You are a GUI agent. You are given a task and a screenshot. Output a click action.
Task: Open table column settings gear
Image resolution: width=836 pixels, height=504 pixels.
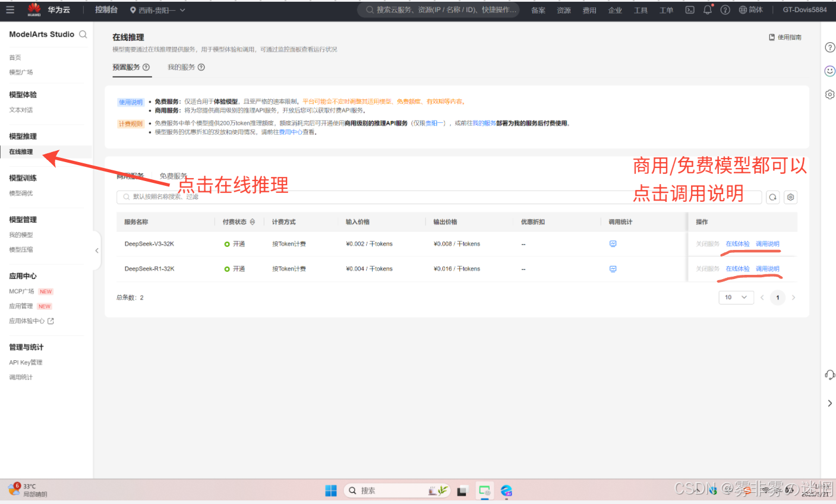click(790, 197)
